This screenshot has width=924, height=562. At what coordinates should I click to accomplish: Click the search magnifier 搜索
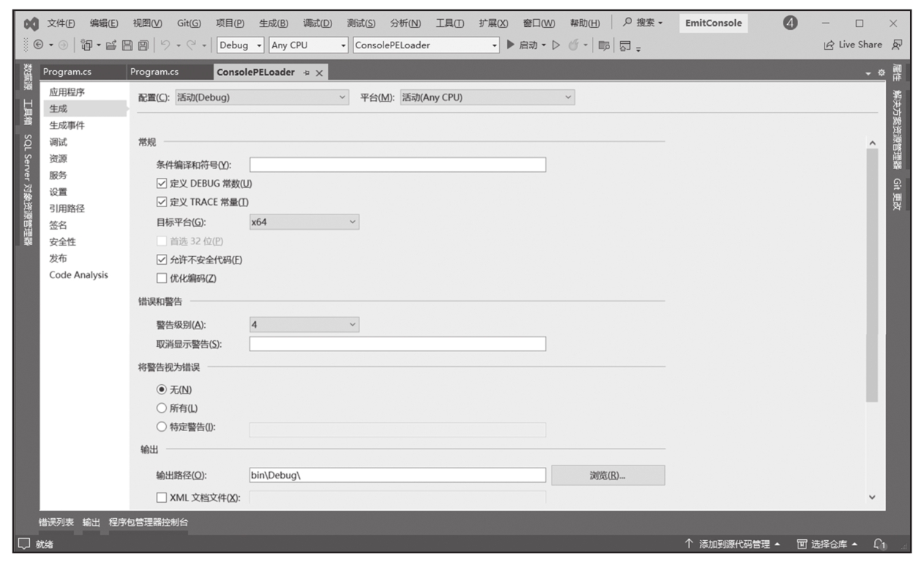(x=643, y=23)
